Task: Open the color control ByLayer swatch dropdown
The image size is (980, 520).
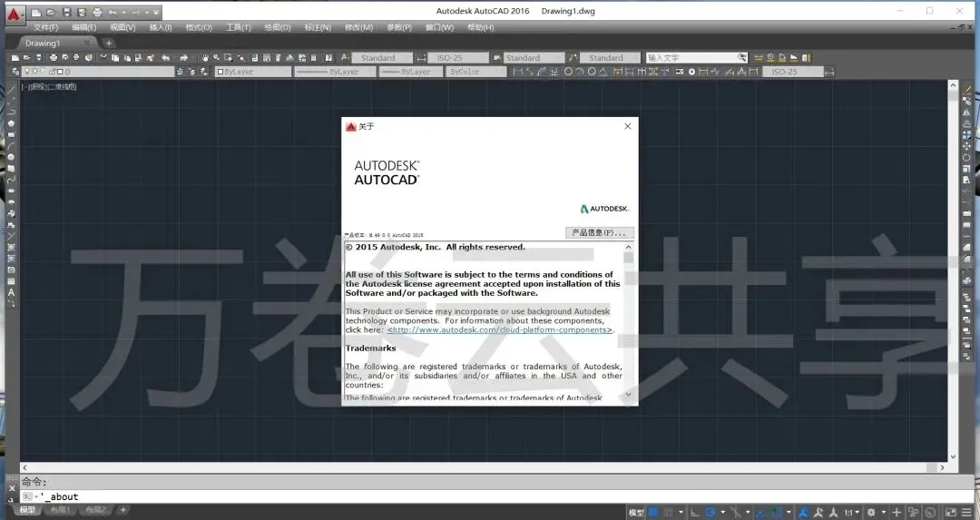Action: click(x=253, y=72)
